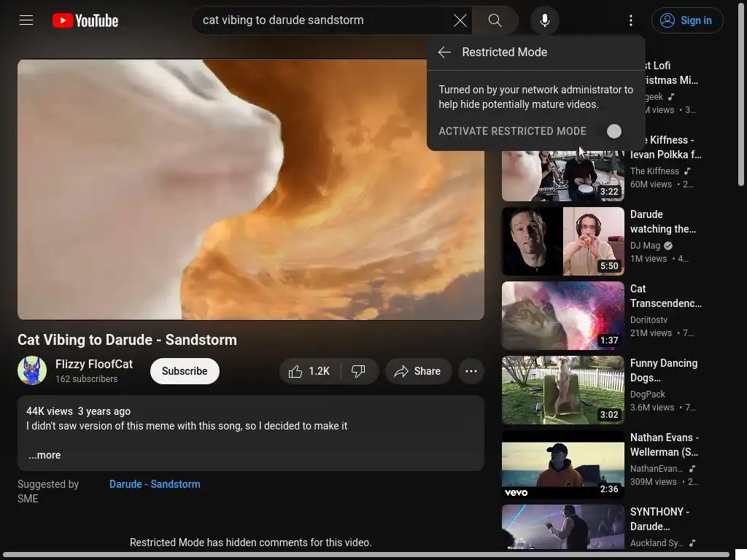This screenshot has height=560, width=747.
Task: Click Restricted Mode hidden comments notice
Action: (251, 542)
